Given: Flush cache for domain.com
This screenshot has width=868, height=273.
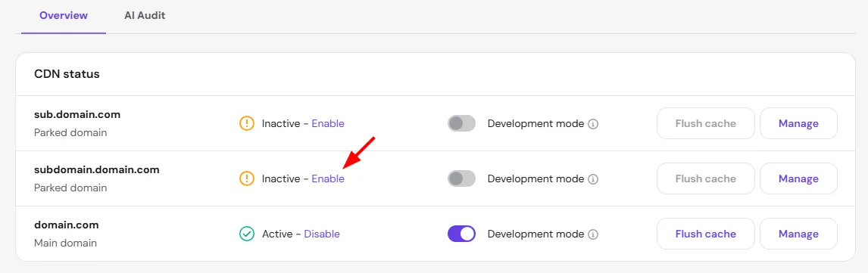Looking at the screenshot, I should click(706, 234).
